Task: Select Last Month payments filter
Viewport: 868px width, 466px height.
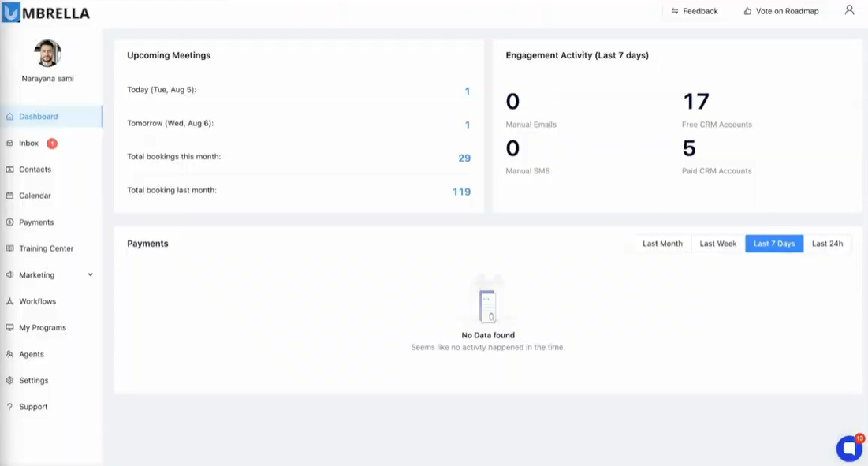Action: [x=662, y=244]
